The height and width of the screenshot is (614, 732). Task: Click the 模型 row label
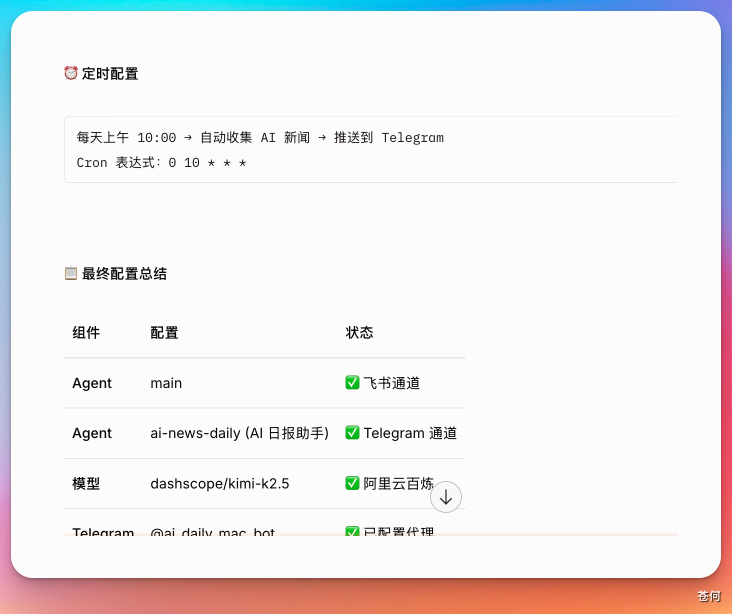[86, 483]
